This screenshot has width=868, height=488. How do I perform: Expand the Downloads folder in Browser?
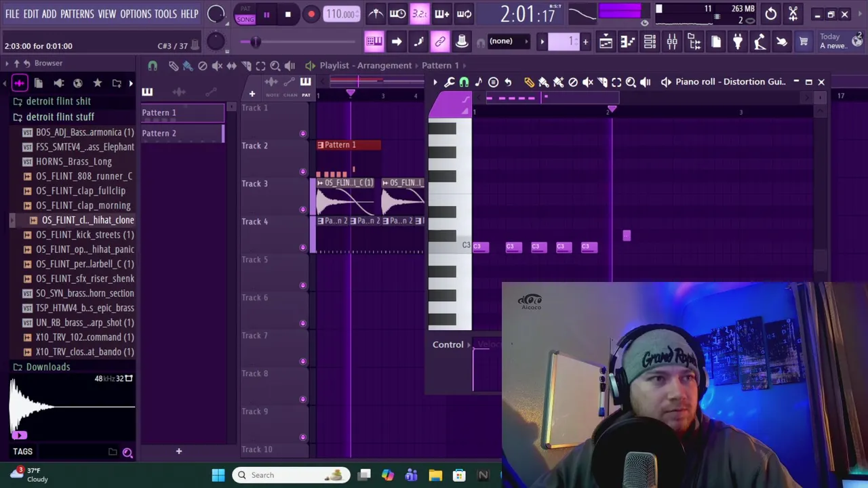47,367
